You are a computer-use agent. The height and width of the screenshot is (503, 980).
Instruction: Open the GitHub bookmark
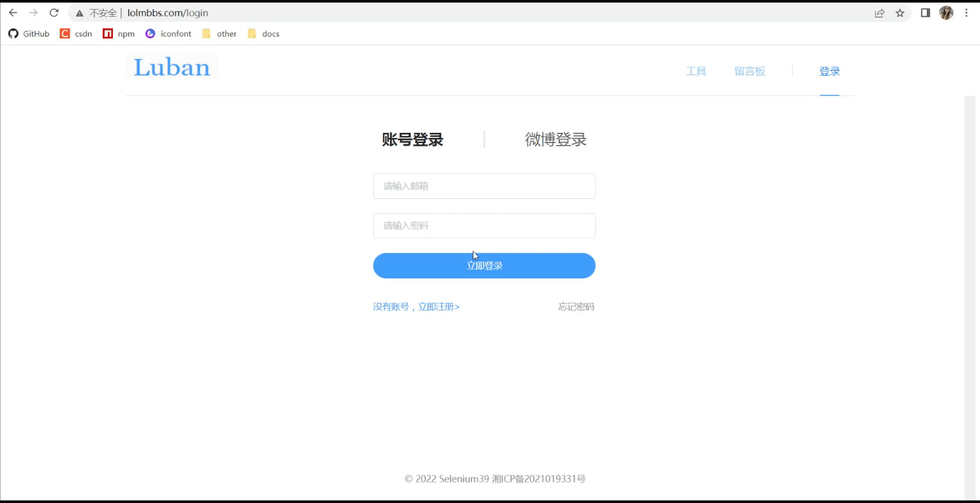point(29,33)
